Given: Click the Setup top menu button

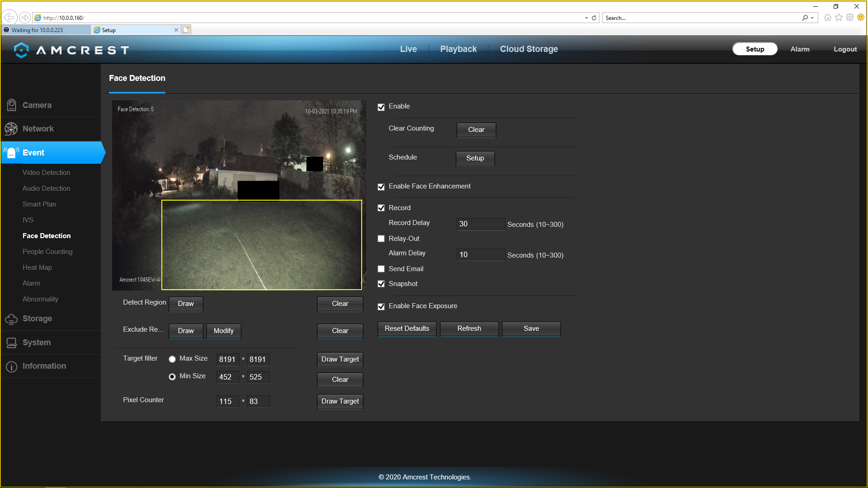Looking at the screenshot, I should click(x=755, y=49).
